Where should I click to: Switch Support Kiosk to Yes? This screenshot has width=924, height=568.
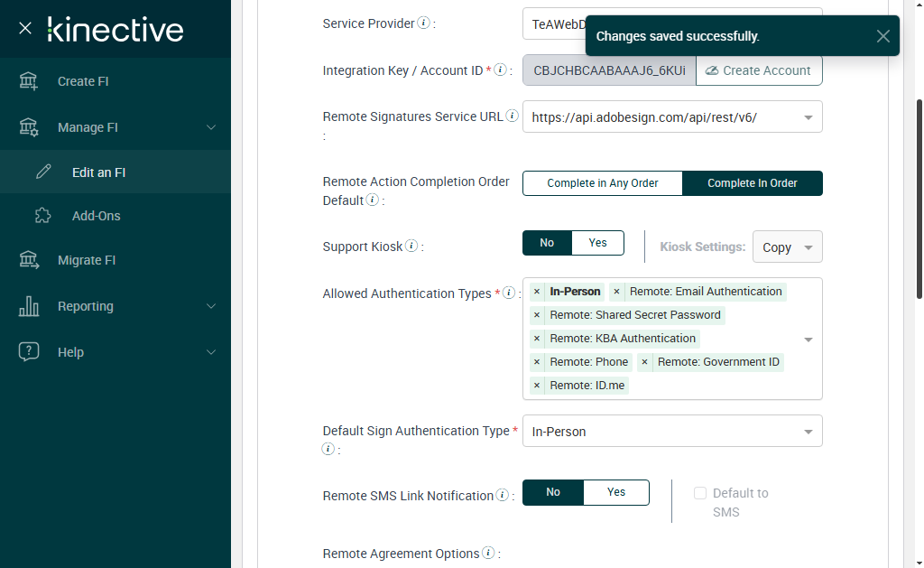point(597,243)
